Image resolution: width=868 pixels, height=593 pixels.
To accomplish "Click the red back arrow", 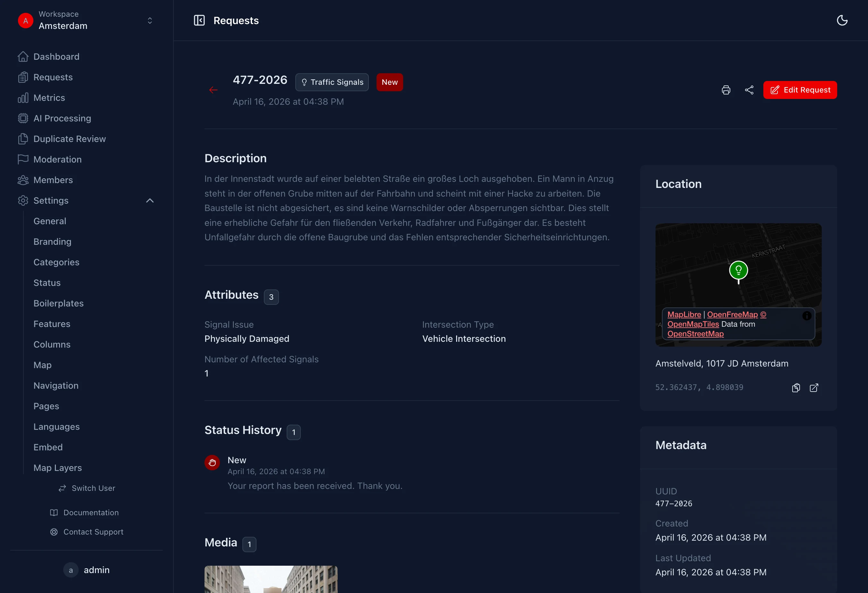I will click(x=213, y=90).
